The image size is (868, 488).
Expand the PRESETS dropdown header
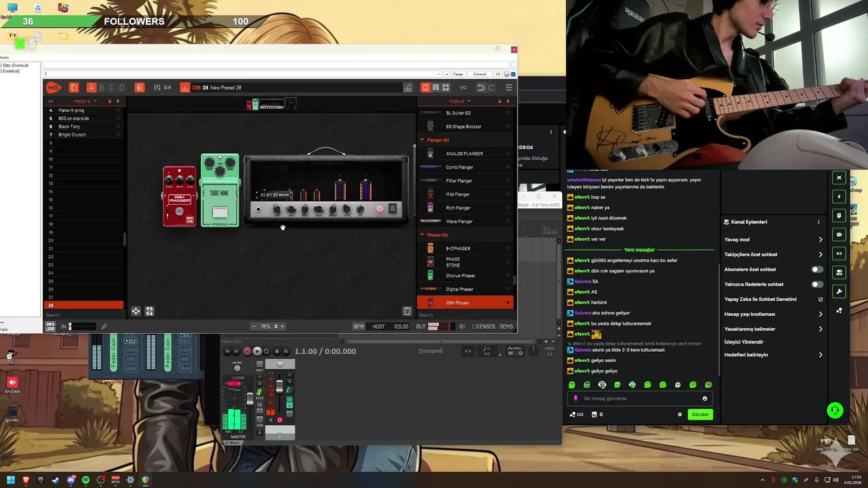point(85,101)
